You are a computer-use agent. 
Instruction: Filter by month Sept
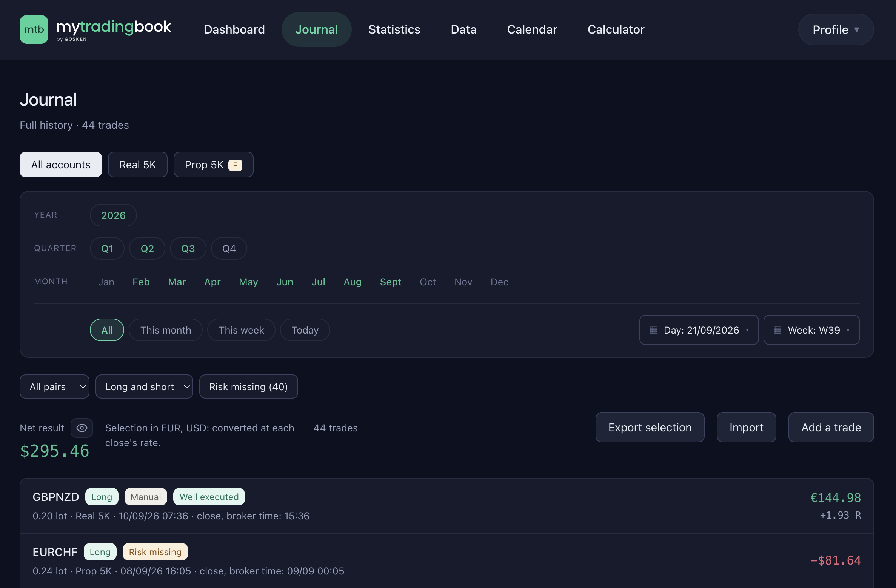pos(391,282)
